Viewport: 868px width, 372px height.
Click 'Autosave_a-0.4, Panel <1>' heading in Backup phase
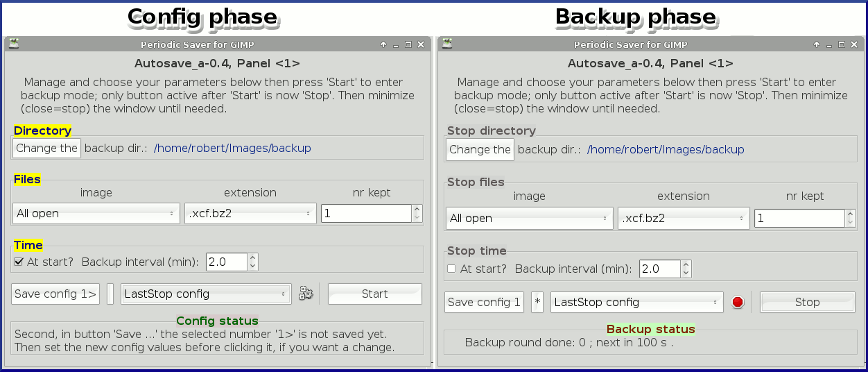point(650,63)
